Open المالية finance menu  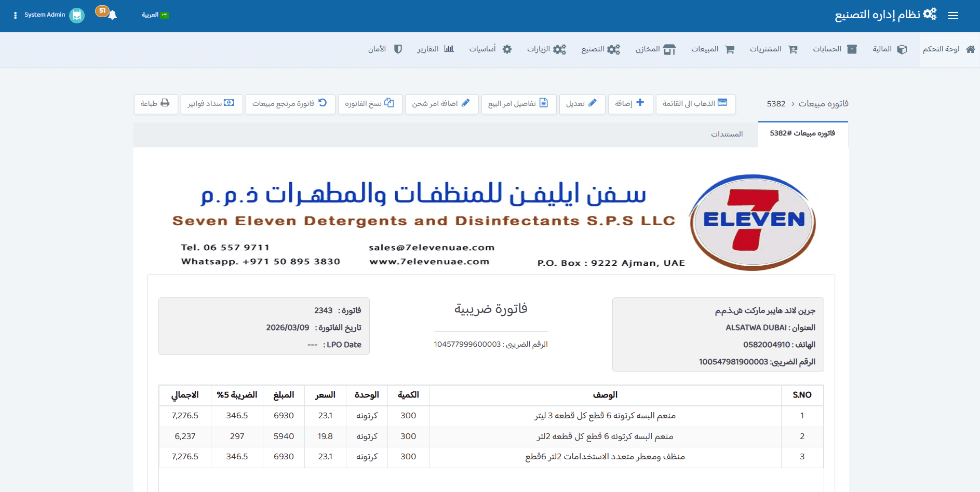point(890,49)
